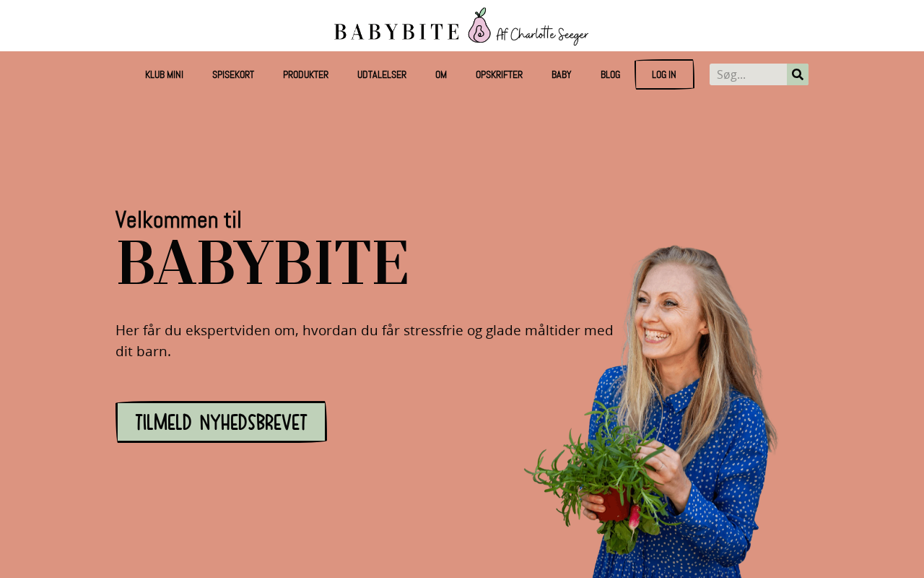Click the Log In button
The height and width of the screenshot is (578, 924).
click(x=664, y=74)
